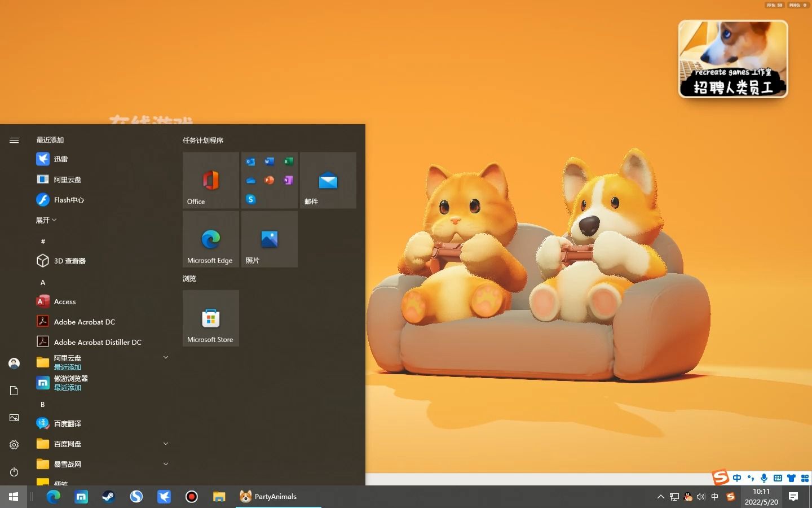812x508 pixels.
Task: Open Sogou browser from the taskbar
Action: coord(136,497)
